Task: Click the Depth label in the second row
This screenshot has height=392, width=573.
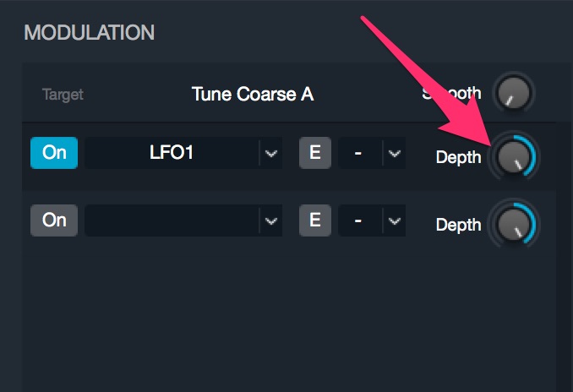Action: click(459, 225)
